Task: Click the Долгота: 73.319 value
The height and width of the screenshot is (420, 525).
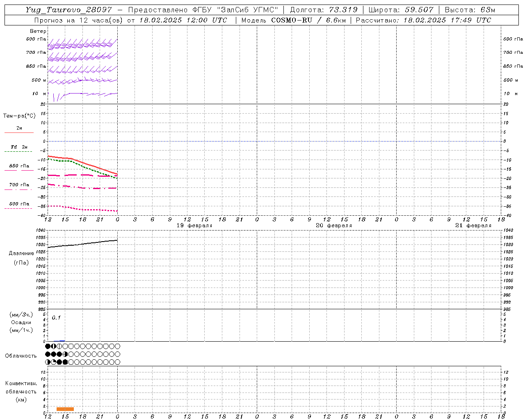Action: [x=324, y=10]
